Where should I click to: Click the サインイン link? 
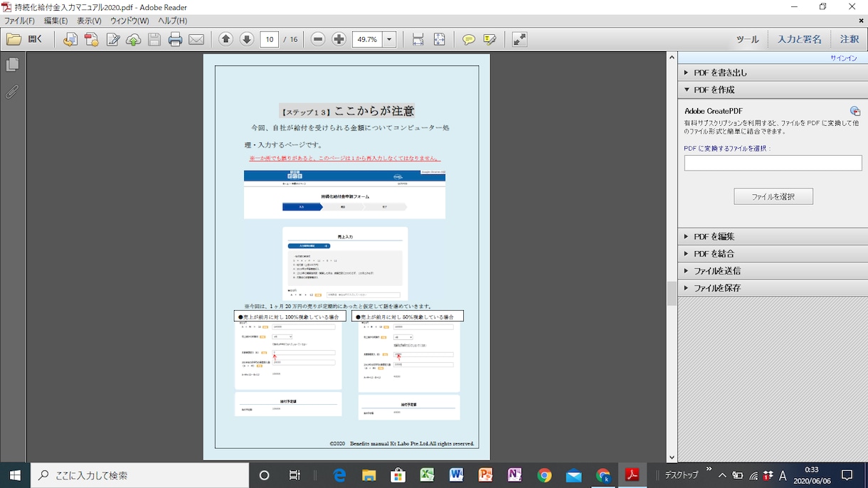click(844, 58)
